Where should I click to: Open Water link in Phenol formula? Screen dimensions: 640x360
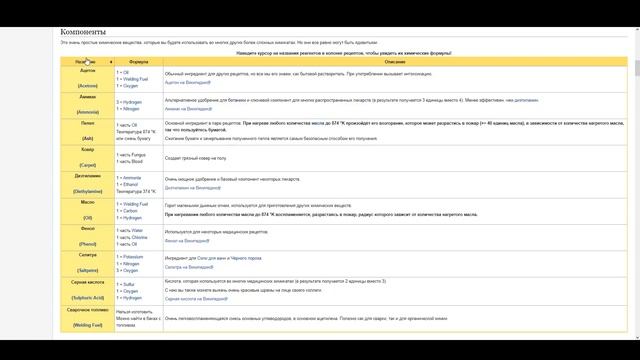(x=137, y=231)
